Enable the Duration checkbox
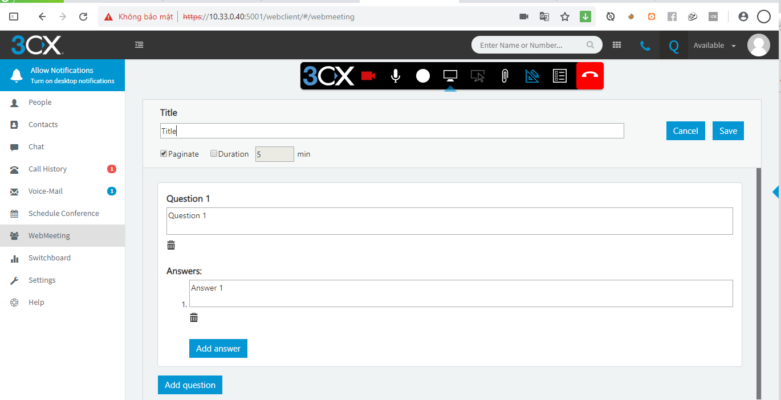 [x=213, y=154]
